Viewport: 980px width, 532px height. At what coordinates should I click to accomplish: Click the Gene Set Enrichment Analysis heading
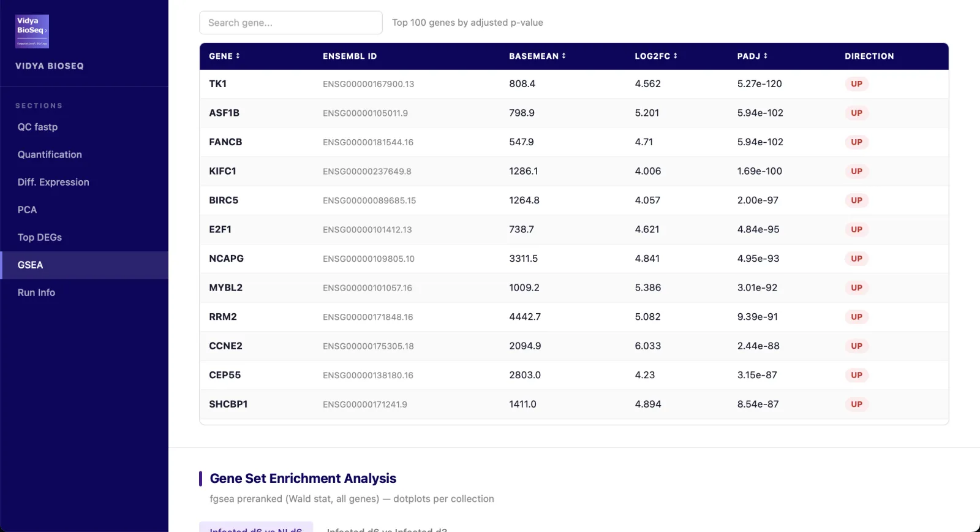point(303,478)
